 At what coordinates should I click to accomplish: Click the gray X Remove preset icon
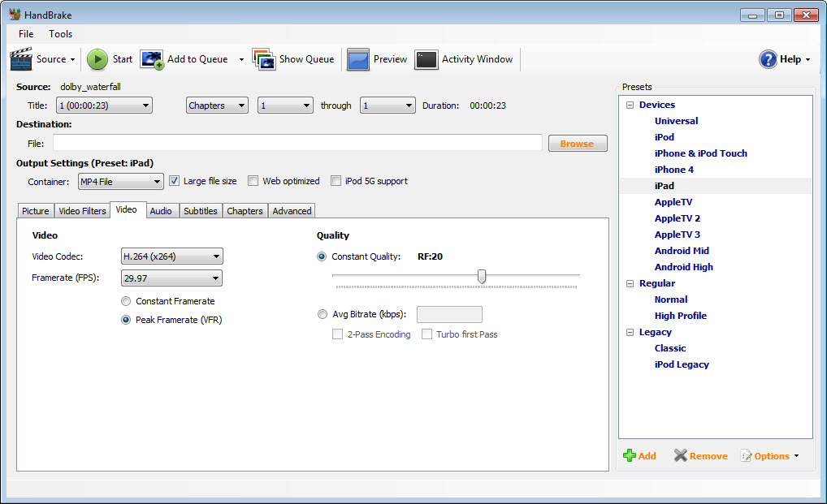coord(681,455)
